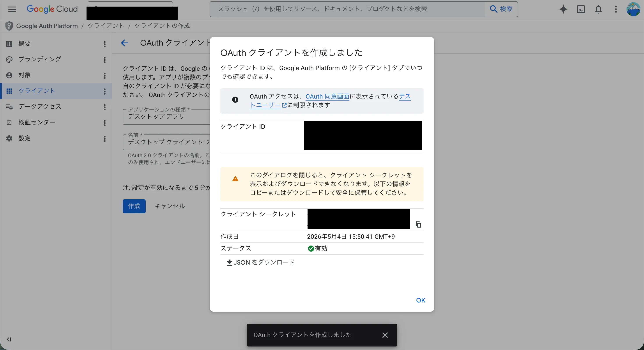Open the three-dot menu beside 概要
Image resolution: width=644 pixels, height=350 pixels.
(x=104, y=44)
